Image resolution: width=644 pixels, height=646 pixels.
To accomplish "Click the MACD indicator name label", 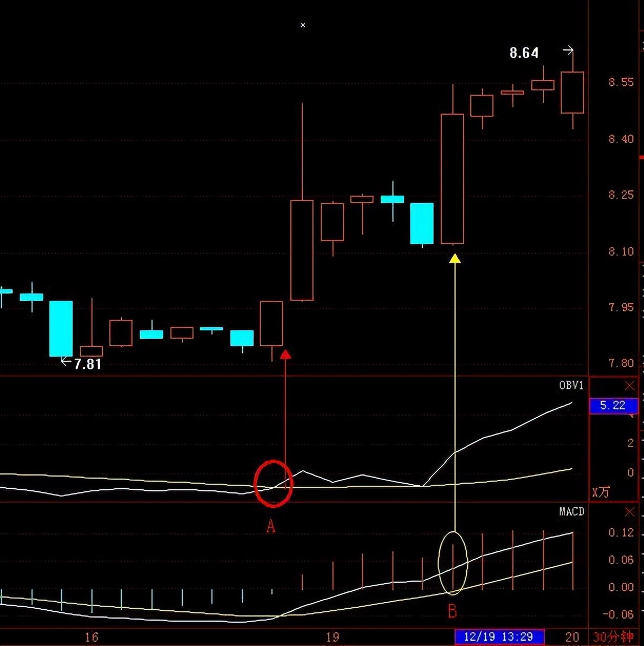I will [x=571, y=512].
